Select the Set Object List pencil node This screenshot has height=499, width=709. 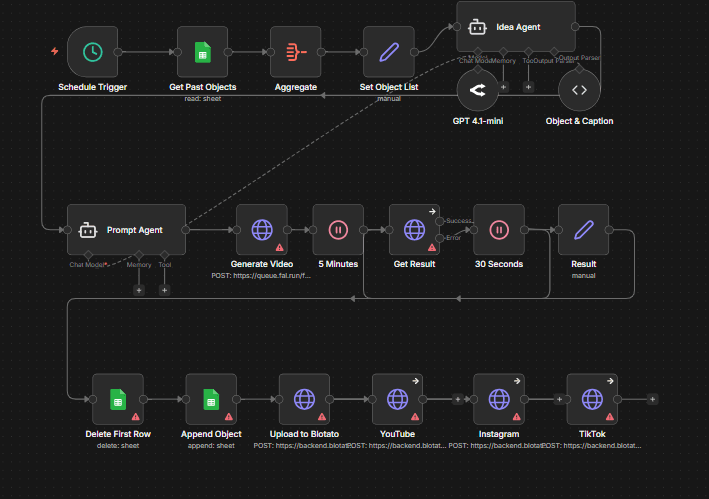click(388, 51)
